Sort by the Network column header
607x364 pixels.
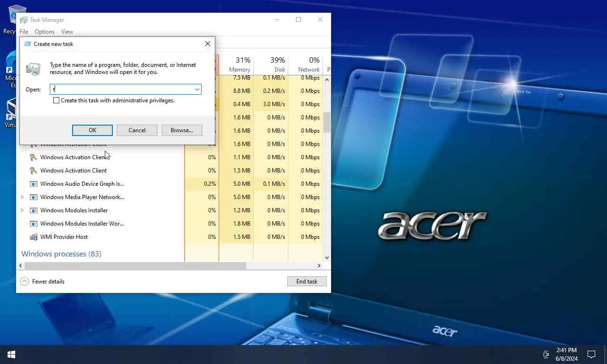(305, 65)
